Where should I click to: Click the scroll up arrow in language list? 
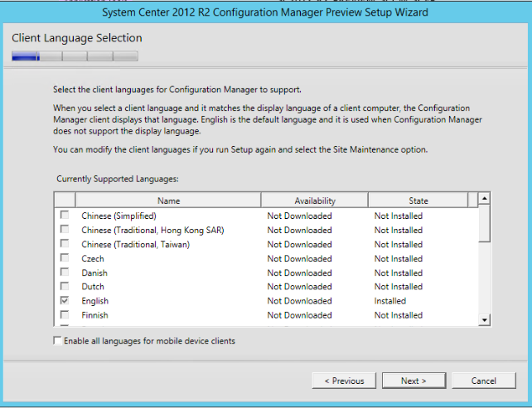point(485,199)
